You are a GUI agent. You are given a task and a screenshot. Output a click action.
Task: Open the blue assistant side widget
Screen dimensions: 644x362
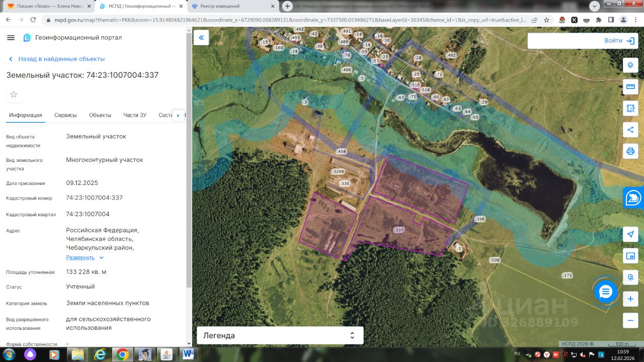(633, 198)
